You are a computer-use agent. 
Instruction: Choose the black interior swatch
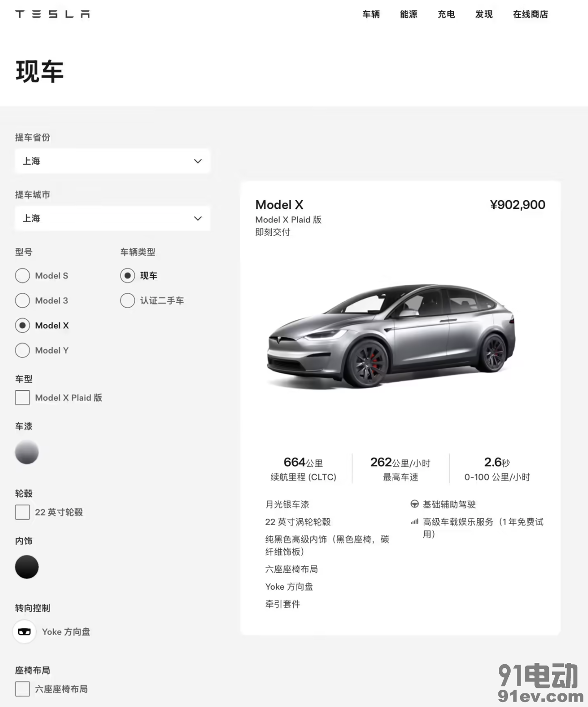point(27,567)
